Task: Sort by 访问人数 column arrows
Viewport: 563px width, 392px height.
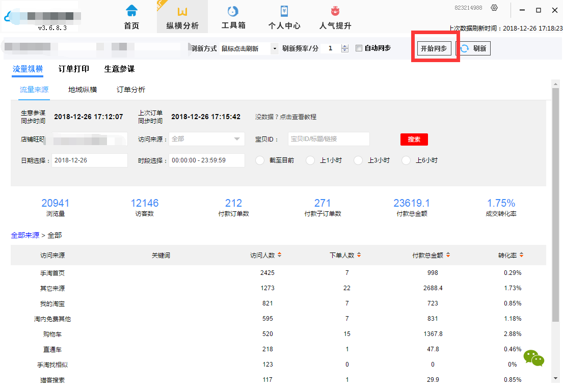Action: point(279,255)
